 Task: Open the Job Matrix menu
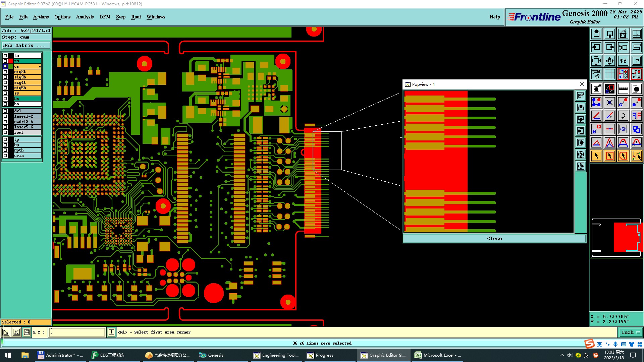pyautogui.click(x=26, y=46)
